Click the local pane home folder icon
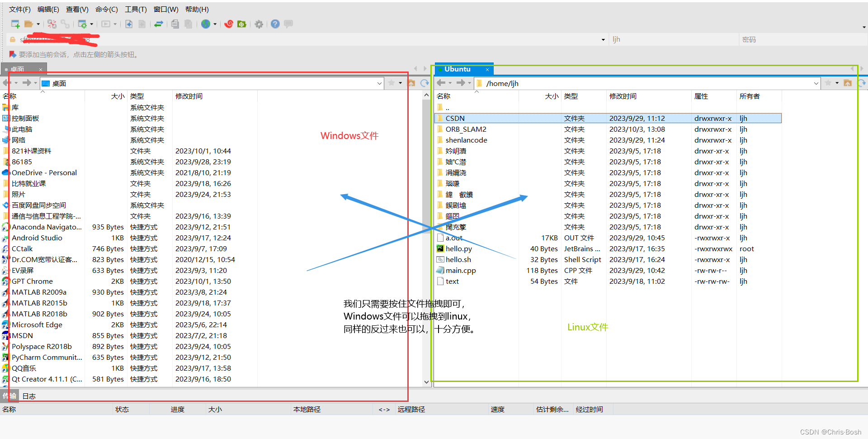Viewport: 868px width, 439px height. [411, 83]
